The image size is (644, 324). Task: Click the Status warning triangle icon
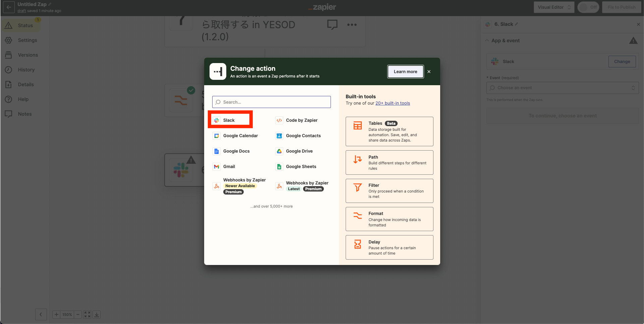pos(9,25)
